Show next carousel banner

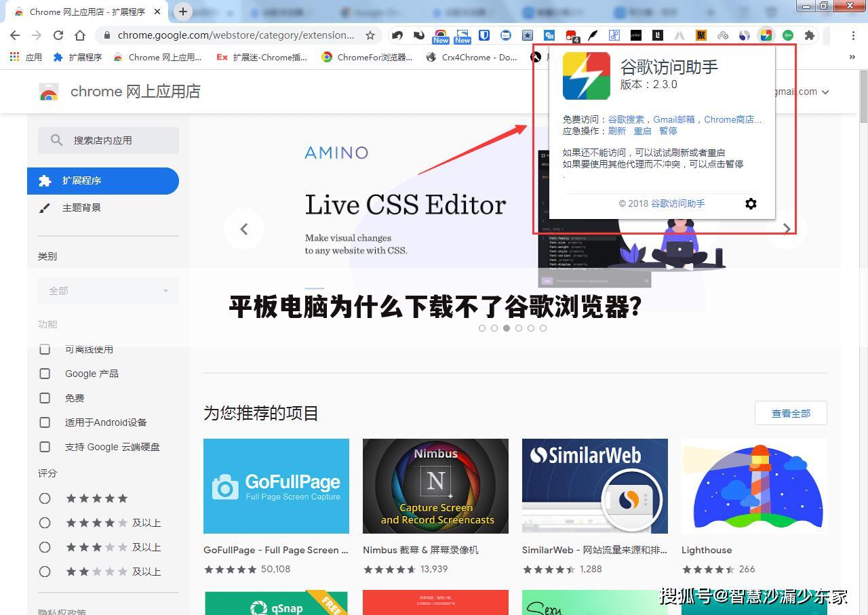click(787, 229)
